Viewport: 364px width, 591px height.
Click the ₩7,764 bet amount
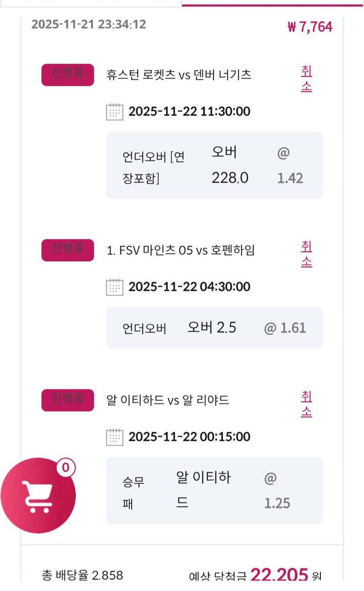tap(310, 27)
